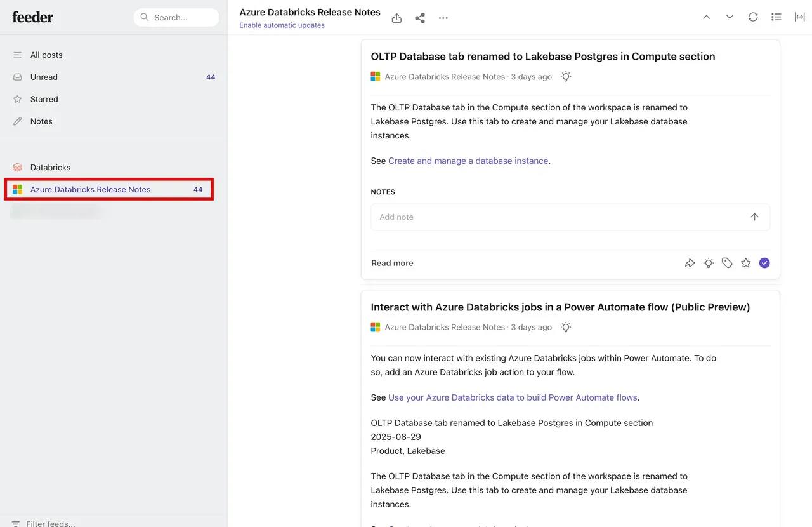The height and width of the screenshot is (527, 812).
Task: Open the share icon in the header
Action: (420, 18)
